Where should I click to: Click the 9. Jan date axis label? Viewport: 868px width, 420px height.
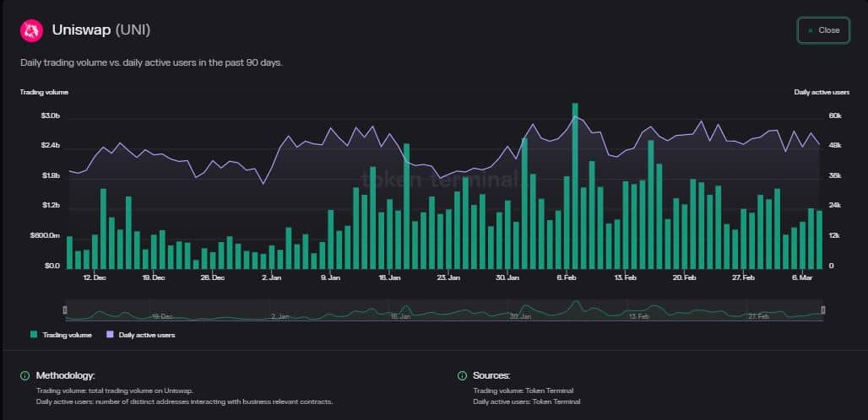(x=330, y=277)
